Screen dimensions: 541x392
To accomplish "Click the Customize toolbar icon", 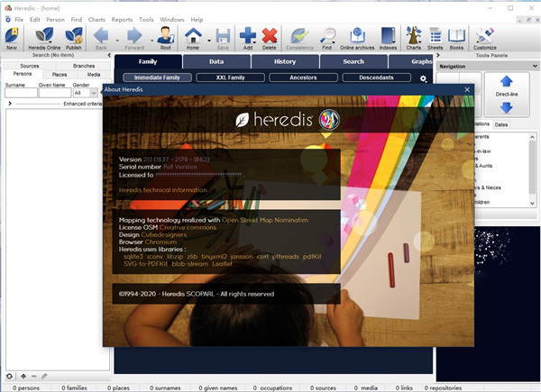I will coord(484,37).
